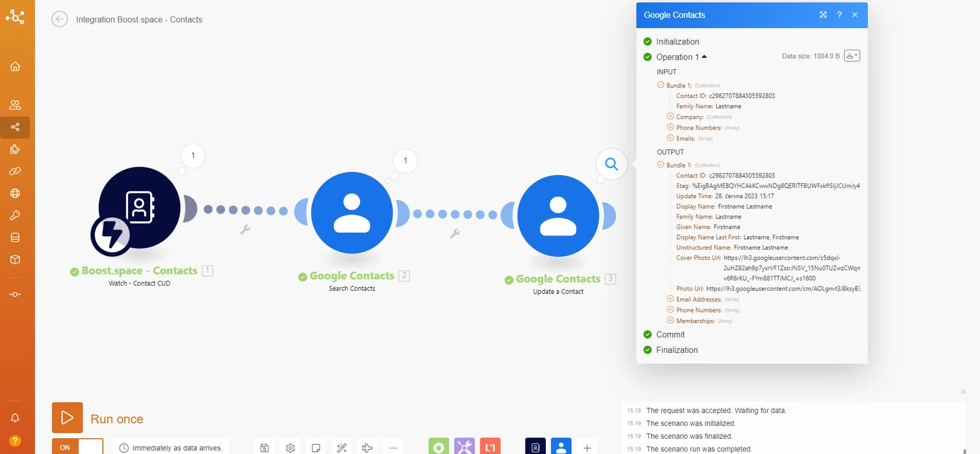Open the magnifier bubble on Update a Contact
Image resolution: width=980 pixels, height=454 pixels.
pos(611,164)
